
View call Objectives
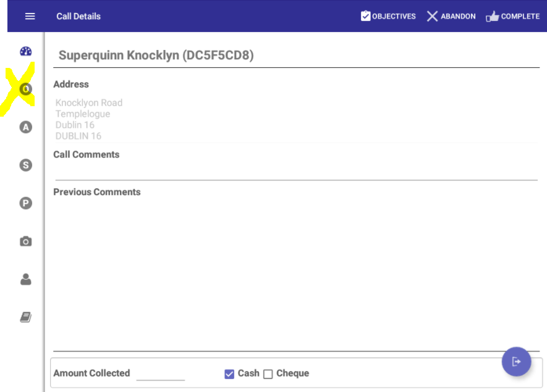pyautogui.click(x=388, y=16)
